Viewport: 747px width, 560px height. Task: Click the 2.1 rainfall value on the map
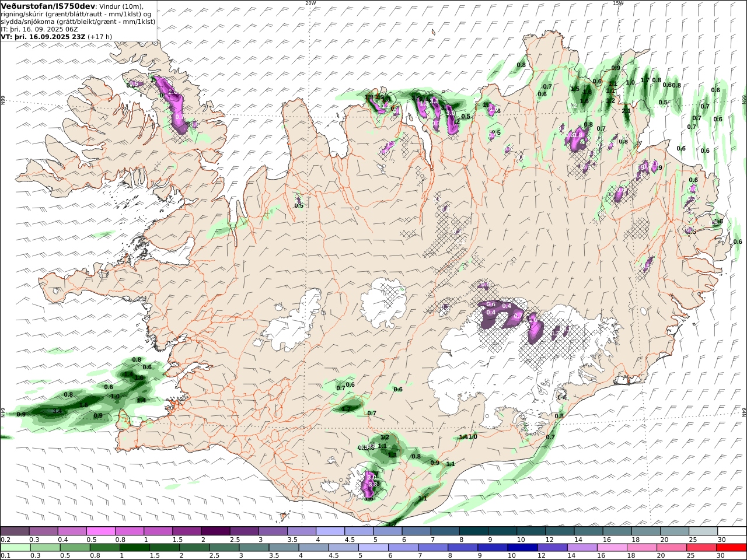click(x=626, y=111)
